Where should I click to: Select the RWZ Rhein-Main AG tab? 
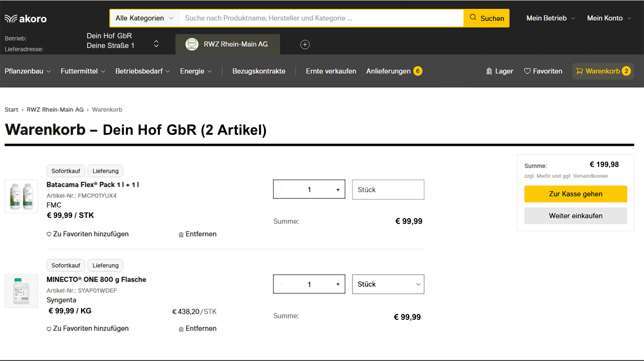tap(227, 44)
